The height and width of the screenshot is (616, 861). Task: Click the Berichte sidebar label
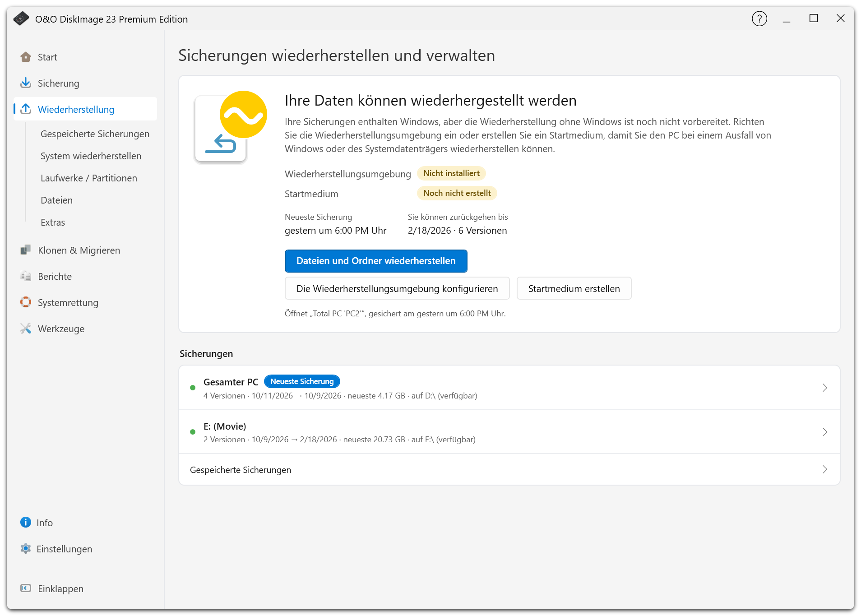coord(55,277)
